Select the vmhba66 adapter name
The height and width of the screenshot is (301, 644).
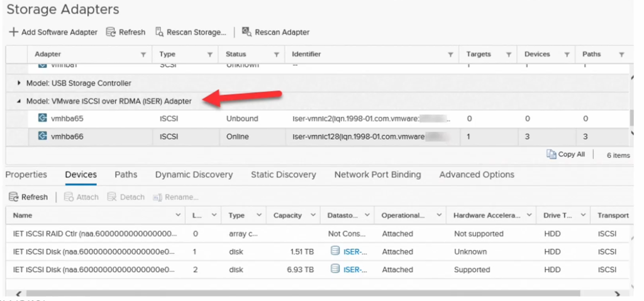(x=67, y=136)
